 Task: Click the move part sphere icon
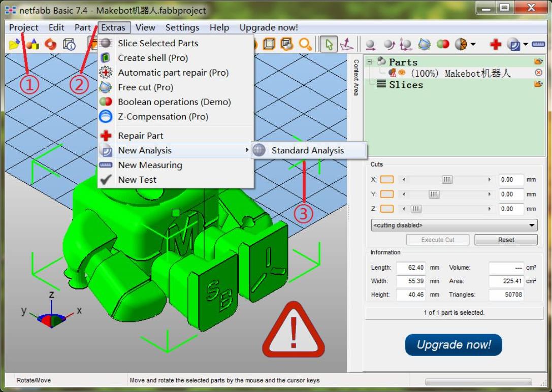[370, 44]
